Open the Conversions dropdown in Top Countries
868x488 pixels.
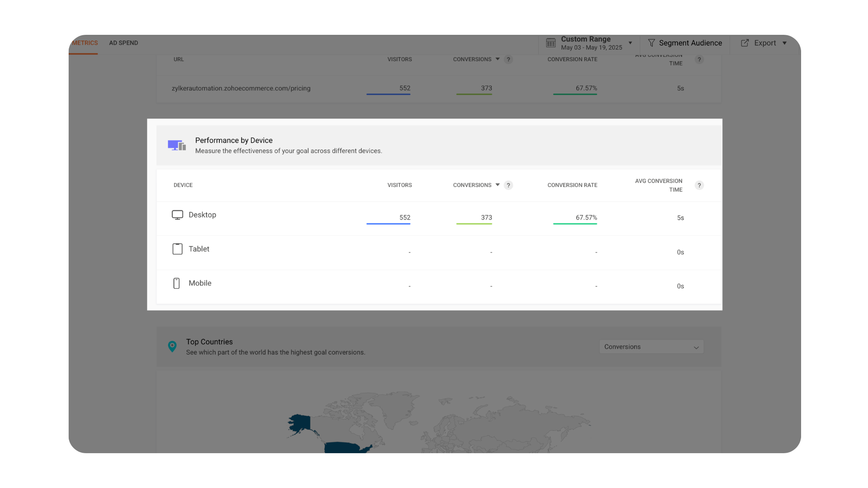[651, 347]
